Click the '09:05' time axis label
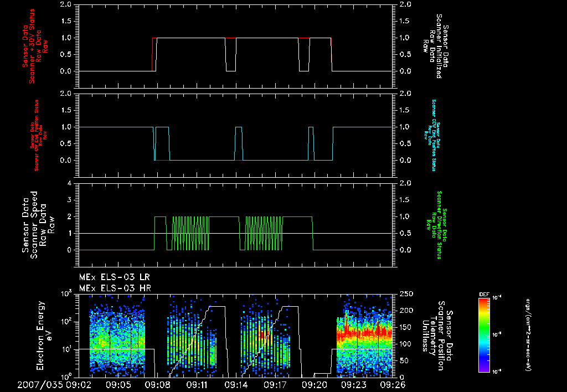 [x=118, y=385]
